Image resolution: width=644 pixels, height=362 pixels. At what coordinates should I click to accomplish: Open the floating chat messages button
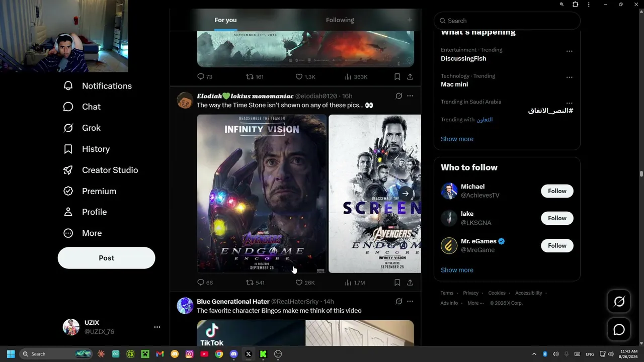coord(619,329)
